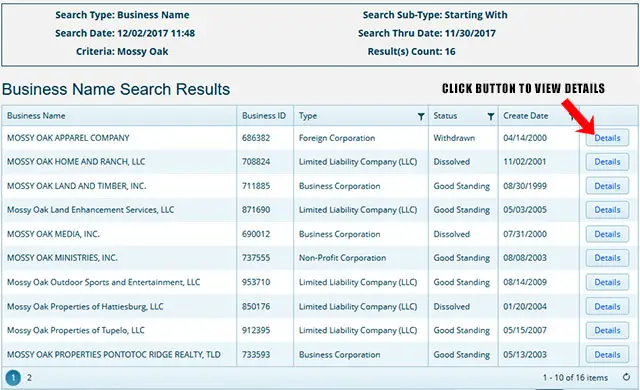Select Mossy Oak Properties of Tupelo, LLC name
Viewport: 640px width, 390px height.
76,330
